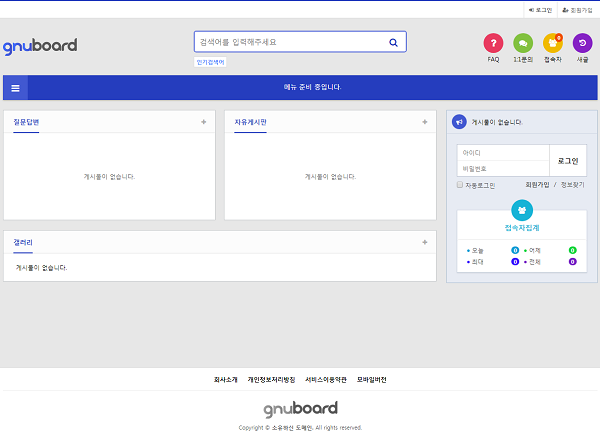View current visitors via yellow 접속자 icon
This screenshot has height=435, width=600.
(x=552, y=43)
